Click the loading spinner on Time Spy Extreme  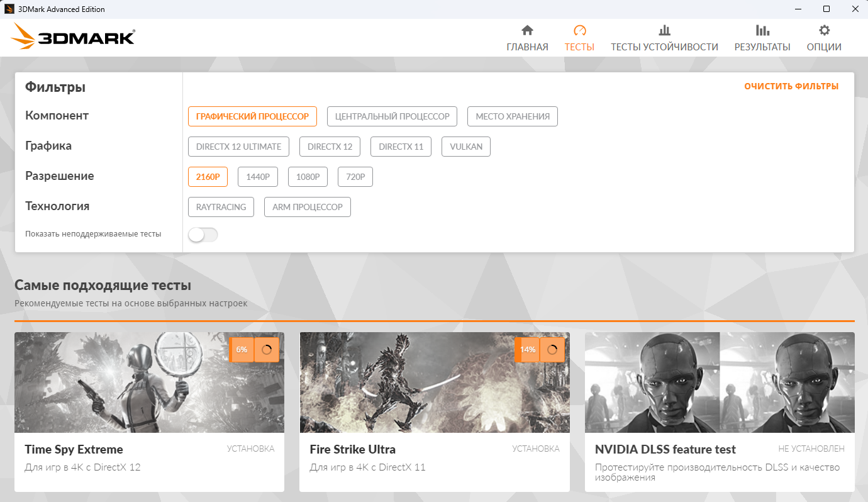tap(267, 350)
